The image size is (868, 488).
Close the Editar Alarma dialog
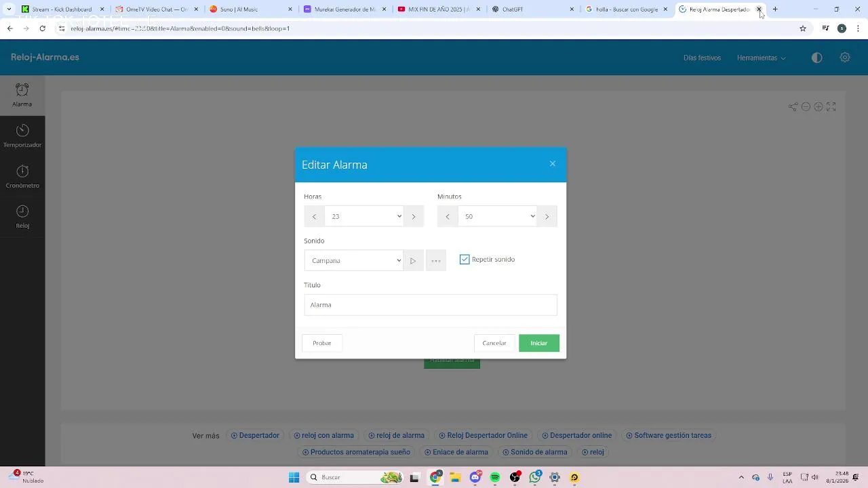click(553, 164)
